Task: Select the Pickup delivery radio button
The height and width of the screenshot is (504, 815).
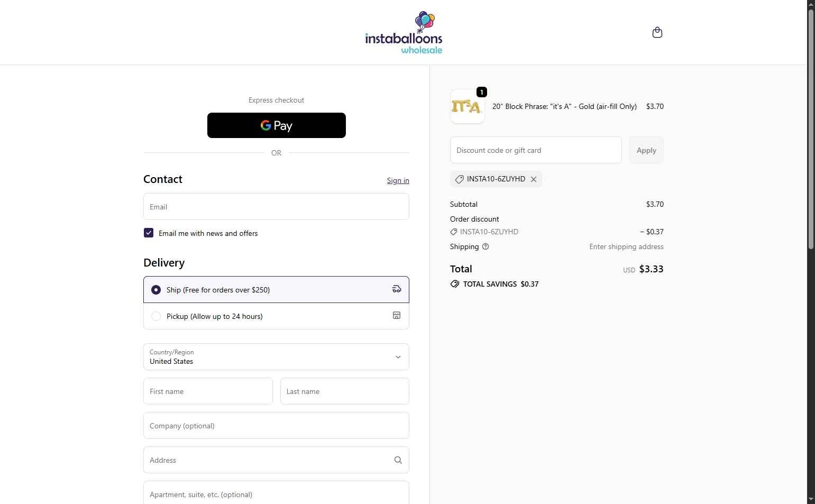Action: tap(156, 316)
